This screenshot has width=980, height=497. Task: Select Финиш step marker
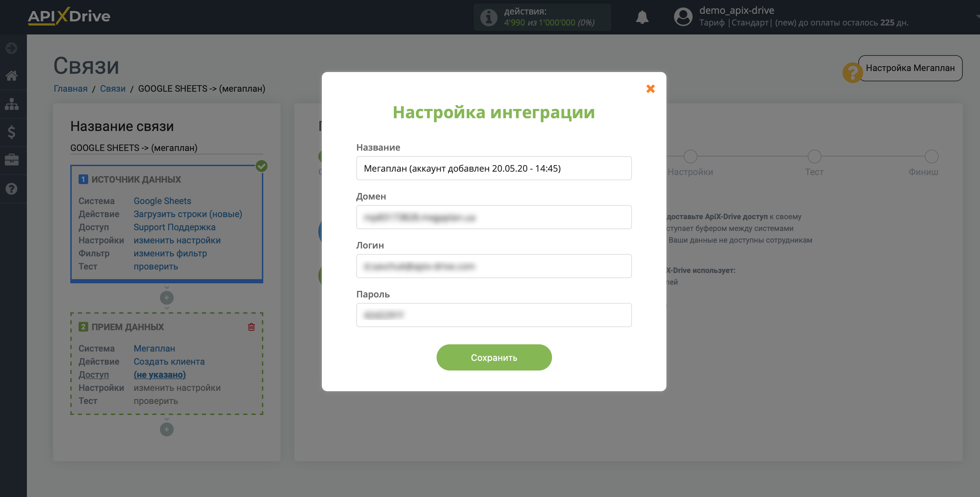[x=931, y=156]
